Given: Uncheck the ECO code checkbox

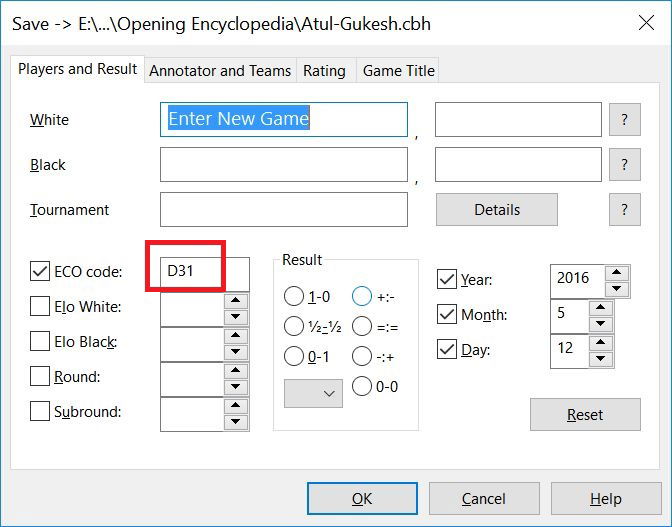Looking at the screenshot, I should coord(40,271).
